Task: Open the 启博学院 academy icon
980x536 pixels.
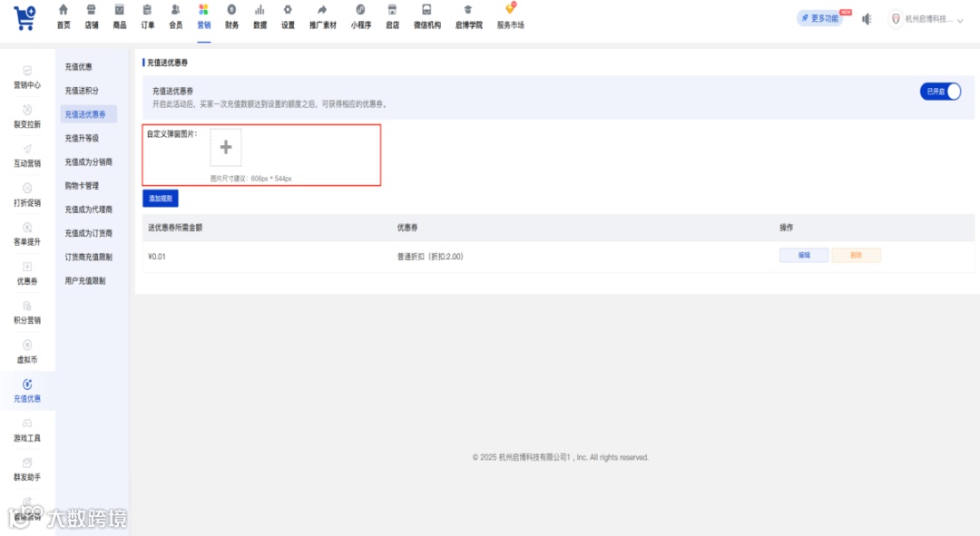Action: point(468,10)
